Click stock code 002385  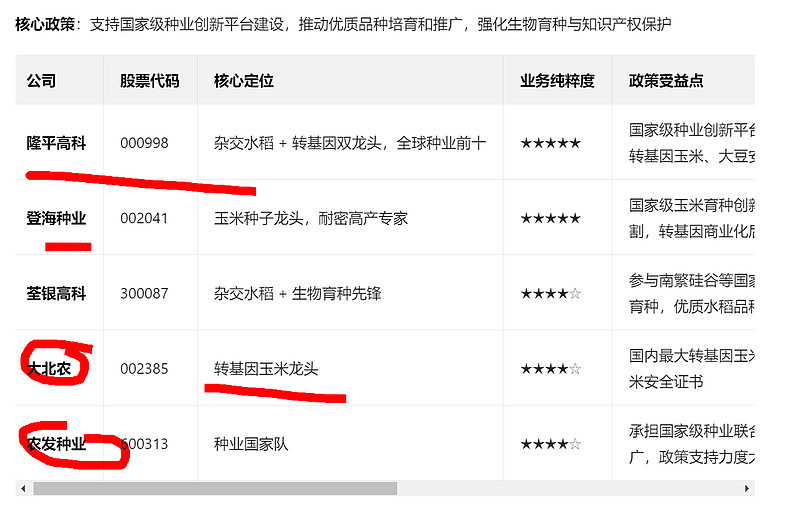tap(144, 369)
